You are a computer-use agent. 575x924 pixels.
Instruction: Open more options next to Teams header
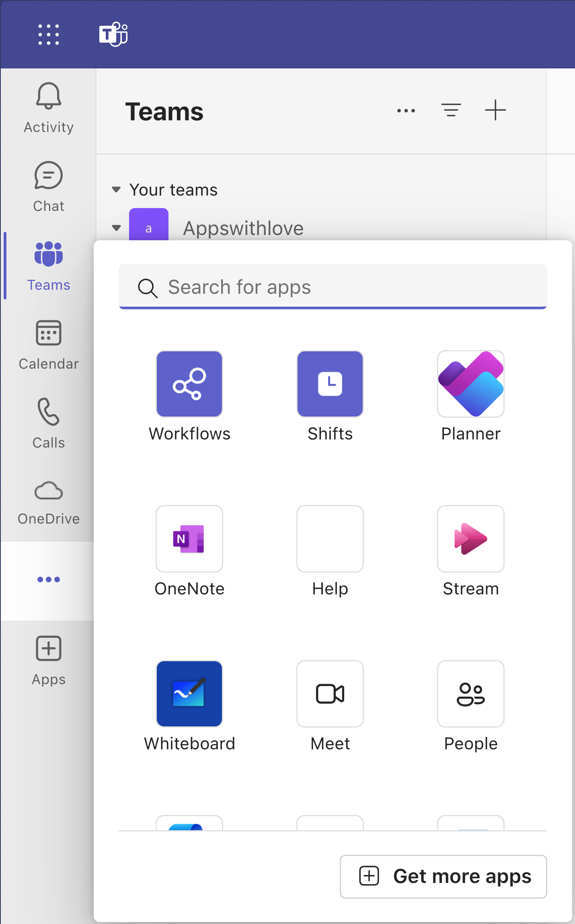(406, 110)
